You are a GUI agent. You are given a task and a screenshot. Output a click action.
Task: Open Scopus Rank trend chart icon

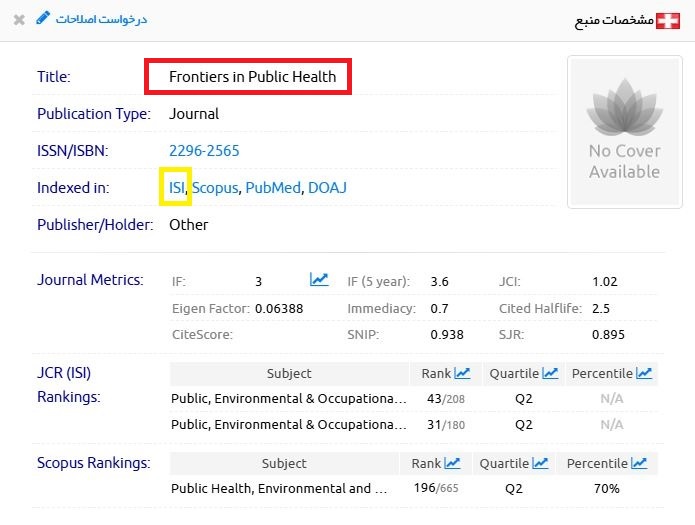[452, 464]
